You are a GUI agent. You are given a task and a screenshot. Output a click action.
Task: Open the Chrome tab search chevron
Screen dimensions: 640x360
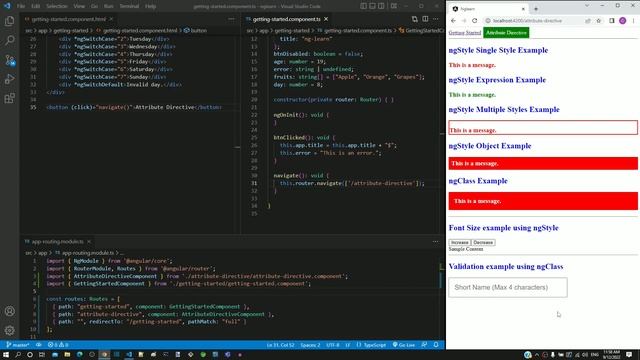[x=587, y=6]
